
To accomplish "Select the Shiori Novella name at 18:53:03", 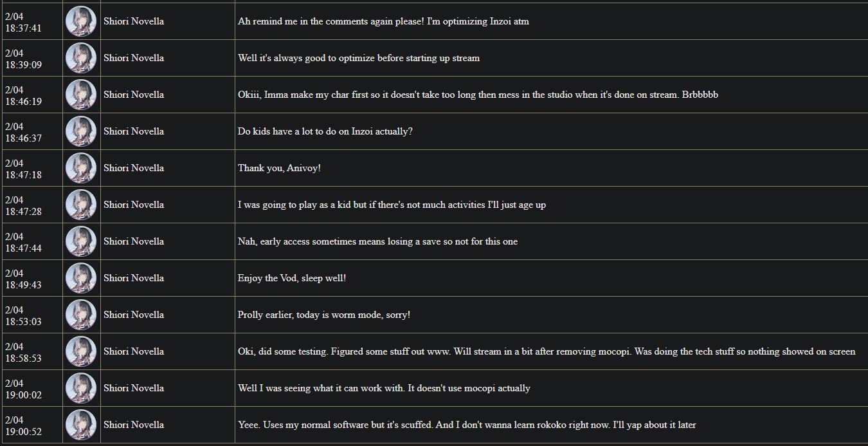I will point(134,315).
